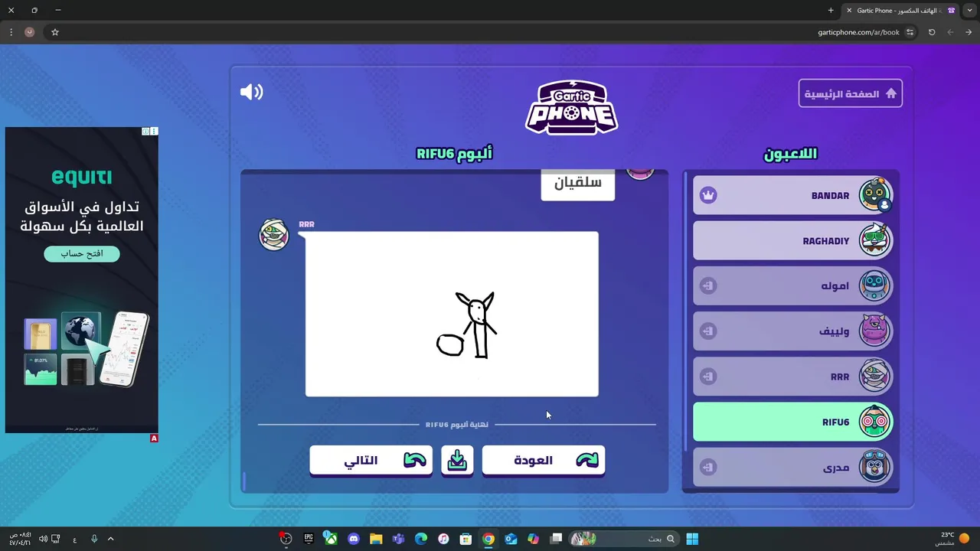
Task: Select player BANDAR in the players list
Action: [792, 195]
